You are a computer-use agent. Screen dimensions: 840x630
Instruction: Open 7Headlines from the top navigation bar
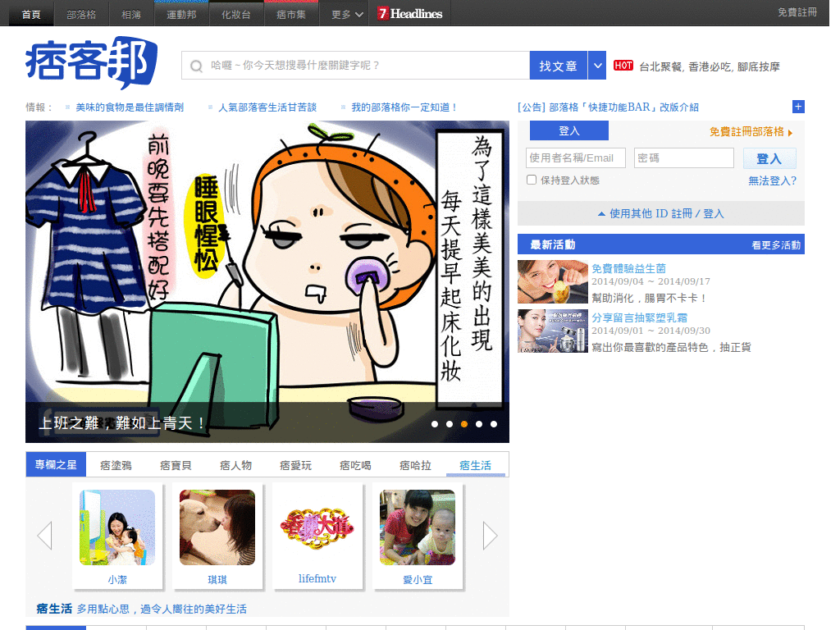(409, 13)
